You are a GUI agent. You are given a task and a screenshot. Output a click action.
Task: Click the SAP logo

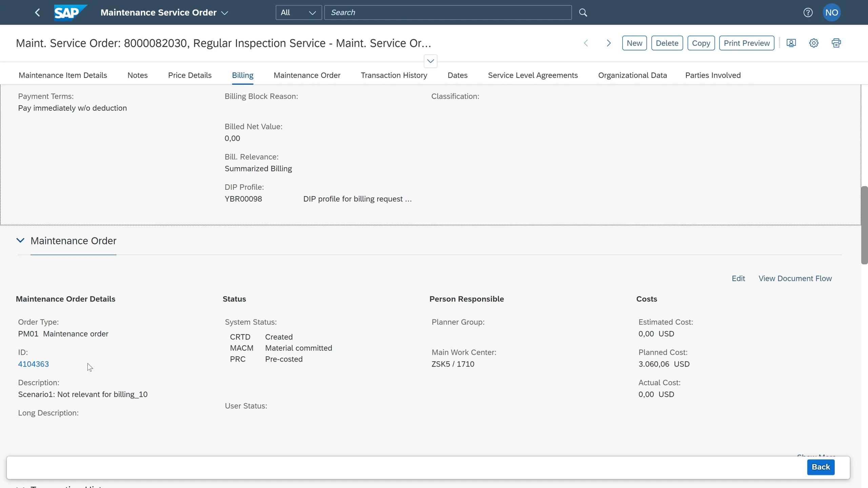click(70, 13)
